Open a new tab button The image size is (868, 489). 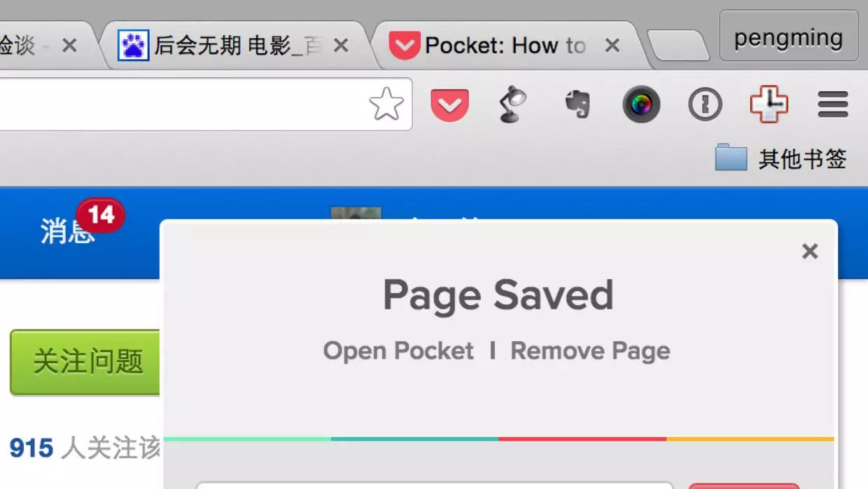(x=678, y=46)
